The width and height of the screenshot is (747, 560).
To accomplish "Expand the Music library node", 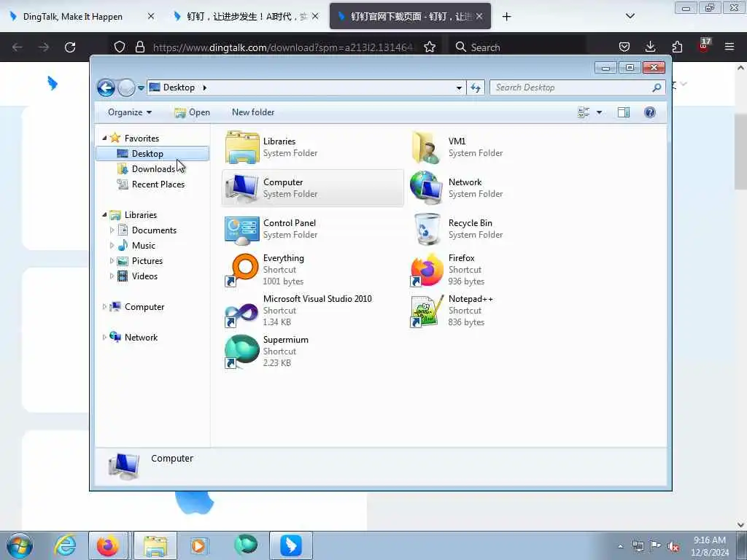I will [112, 245].
